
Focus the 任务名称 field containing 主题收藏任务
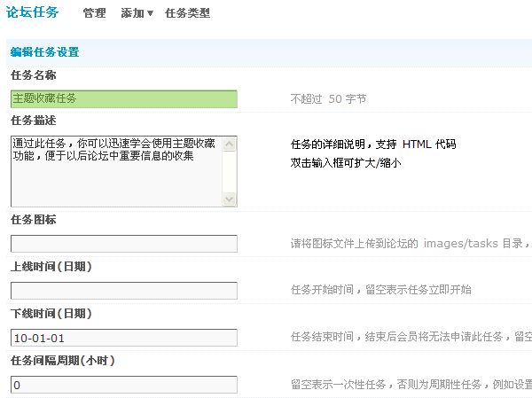pyautogui.click(x=124, y=98)
